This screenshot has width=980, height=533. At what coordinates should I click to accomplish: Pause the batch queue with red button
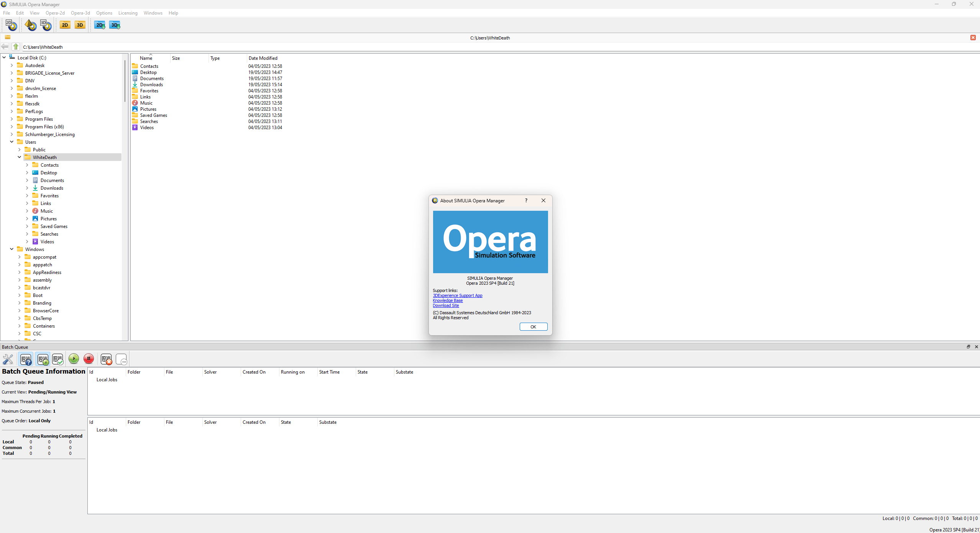(89, 359)
